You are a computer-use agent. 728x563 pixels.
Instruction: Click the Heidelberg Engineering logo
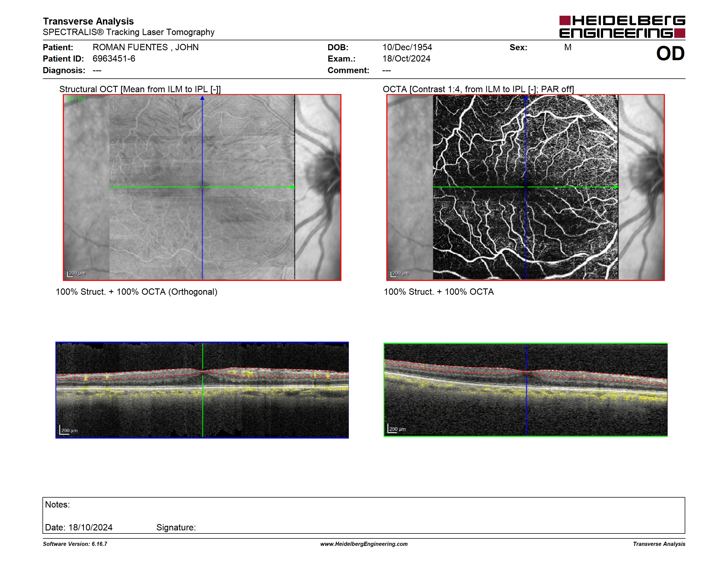coord(622,27)
